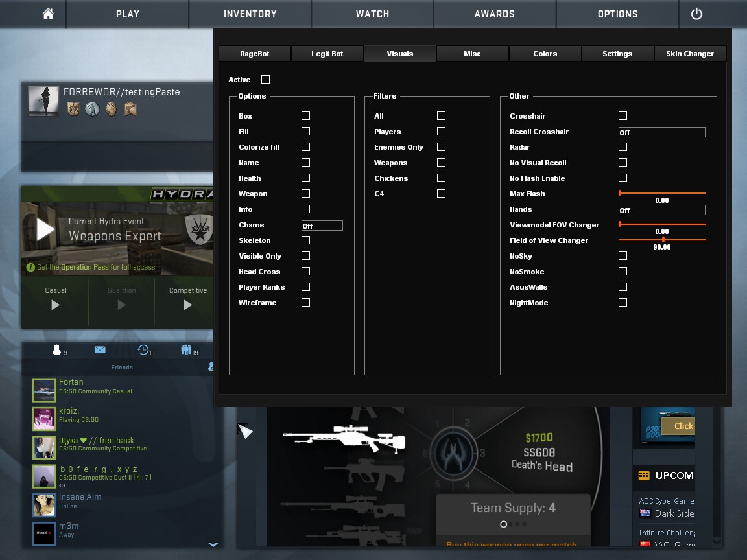Open Fortan's avatar in friends list
Screen dimensions: 747x560
pyautogui.click(x=44, y=390)
